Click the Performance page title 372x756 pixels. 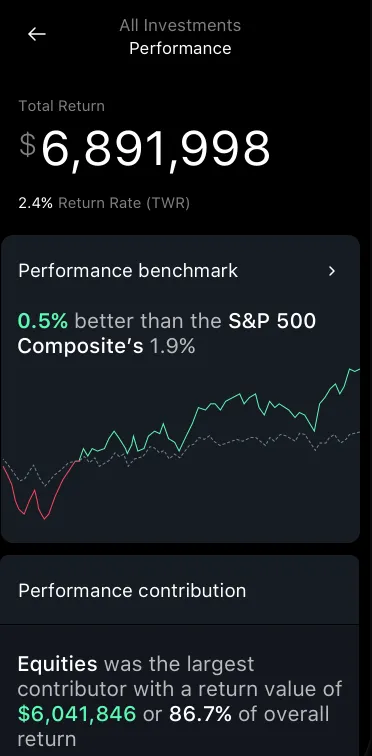click(180, 48)
